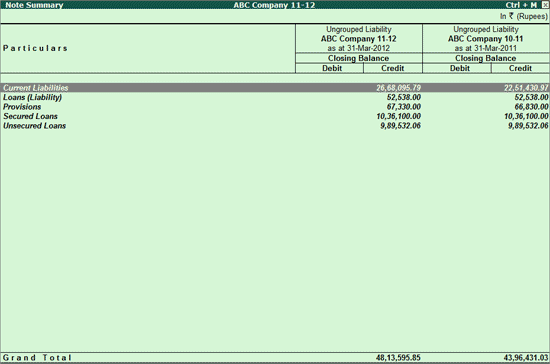Click Secured Loans amount for 11-12
Screen dimensions: 550x364
398,116
